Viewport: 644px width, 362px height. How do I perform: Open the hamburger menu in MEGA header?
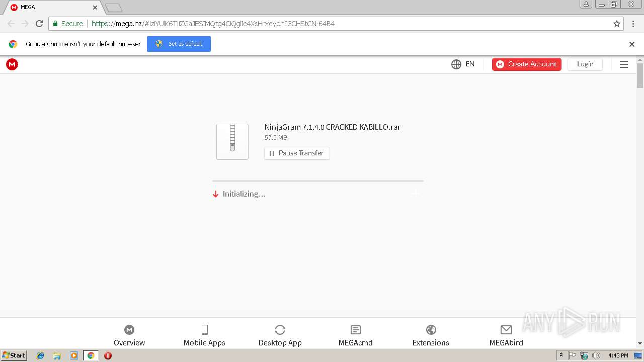[624, 64]
